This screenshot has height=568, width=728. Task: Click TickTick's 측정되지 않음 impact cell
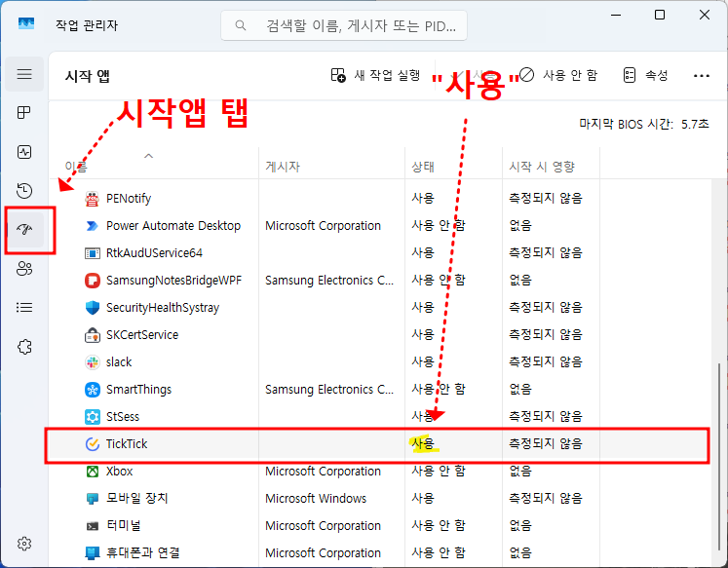[x=546, y=443]
